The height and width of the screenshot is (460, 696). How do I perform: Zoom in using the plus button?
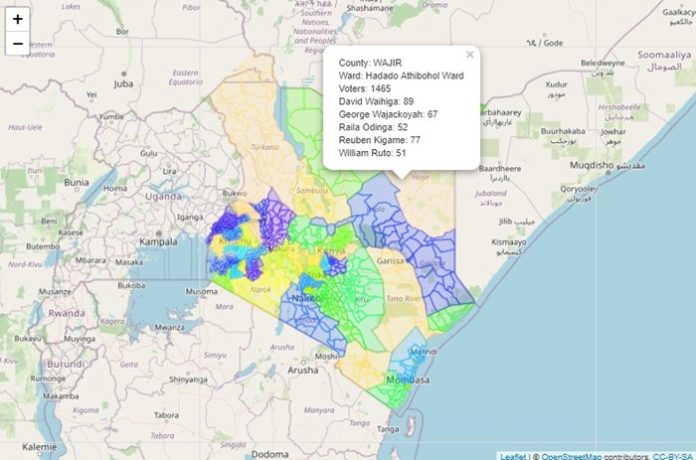tap(18, 19)
